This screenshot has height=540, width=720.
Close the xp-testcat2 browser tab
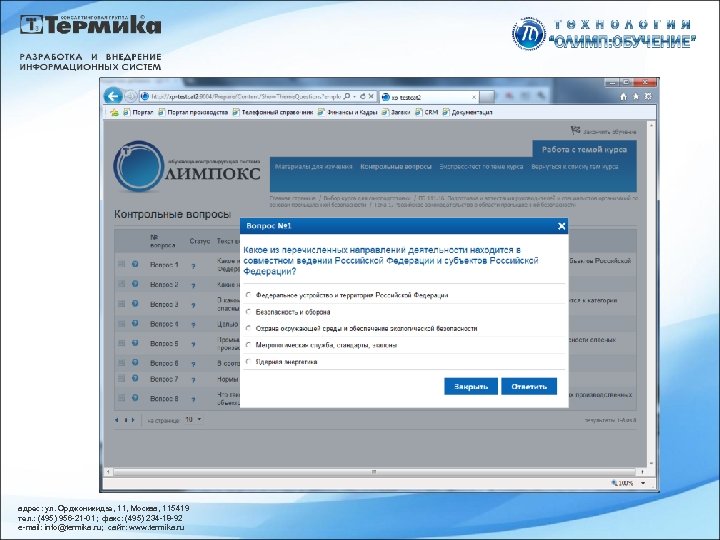[474, 97]
